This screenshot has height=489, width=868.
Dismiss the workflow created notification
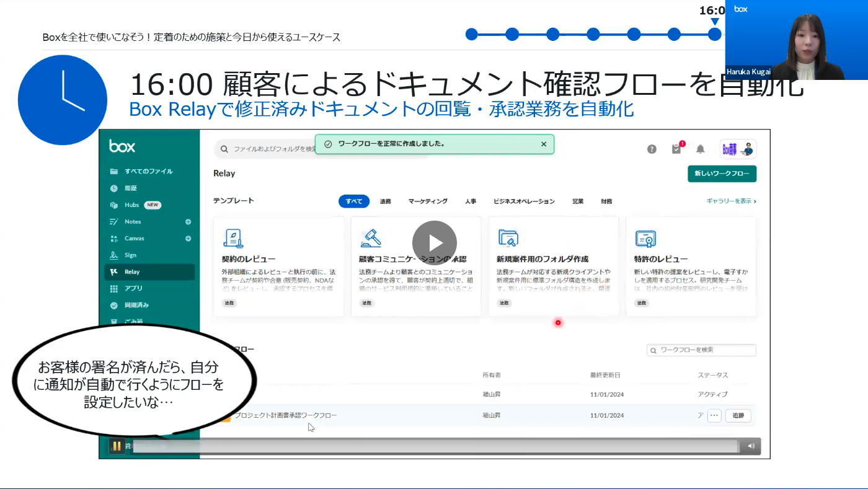(544, 144)
